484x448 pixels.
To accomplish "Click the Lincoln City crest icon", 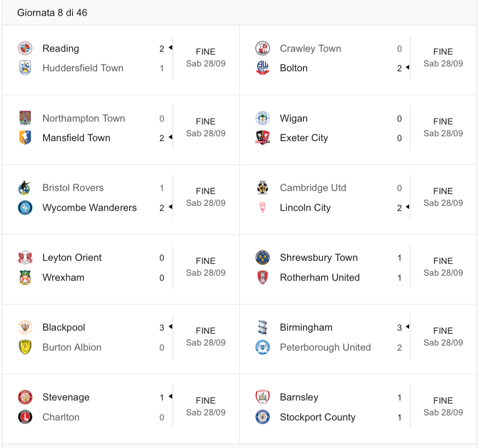I will tap(263, 207).
